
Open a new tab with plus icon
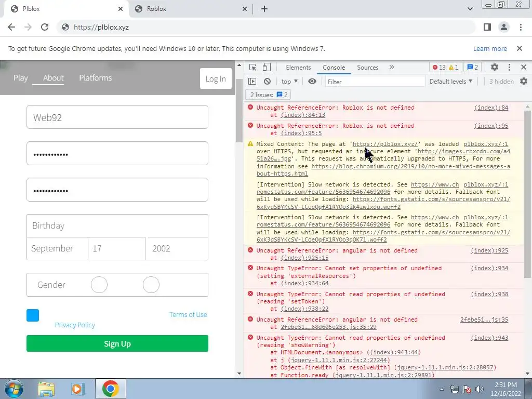(x=264, y=9)
